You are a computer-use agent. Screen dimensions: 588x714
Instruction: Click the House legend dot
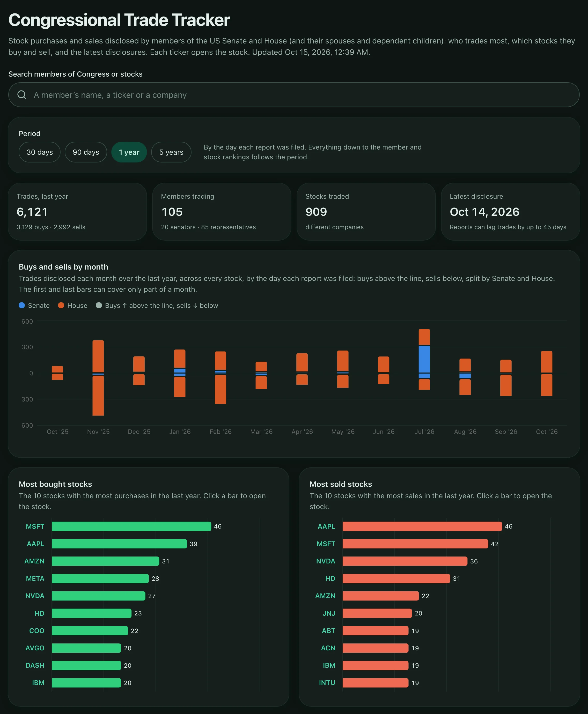tap(61, 305)
